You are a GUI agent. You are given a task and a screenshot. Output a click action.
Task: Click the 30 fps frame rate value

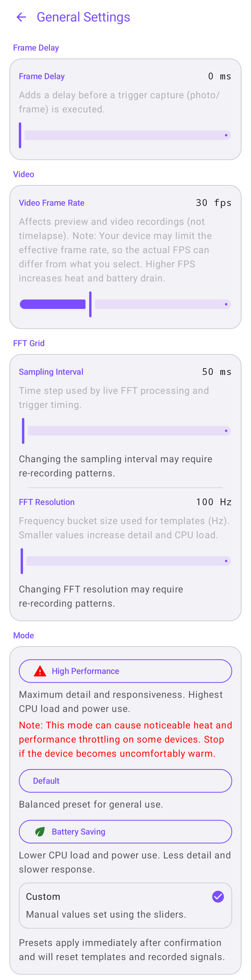214,202
